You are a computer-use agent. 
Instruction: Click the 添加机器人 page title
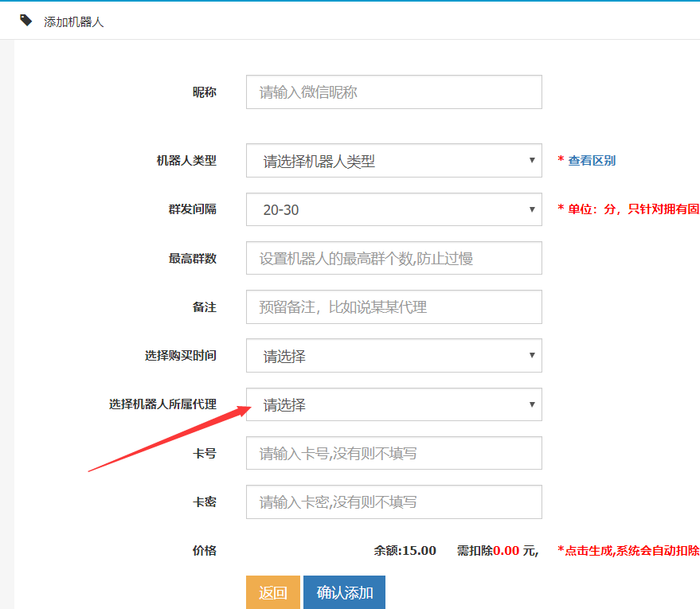point(73,21)
